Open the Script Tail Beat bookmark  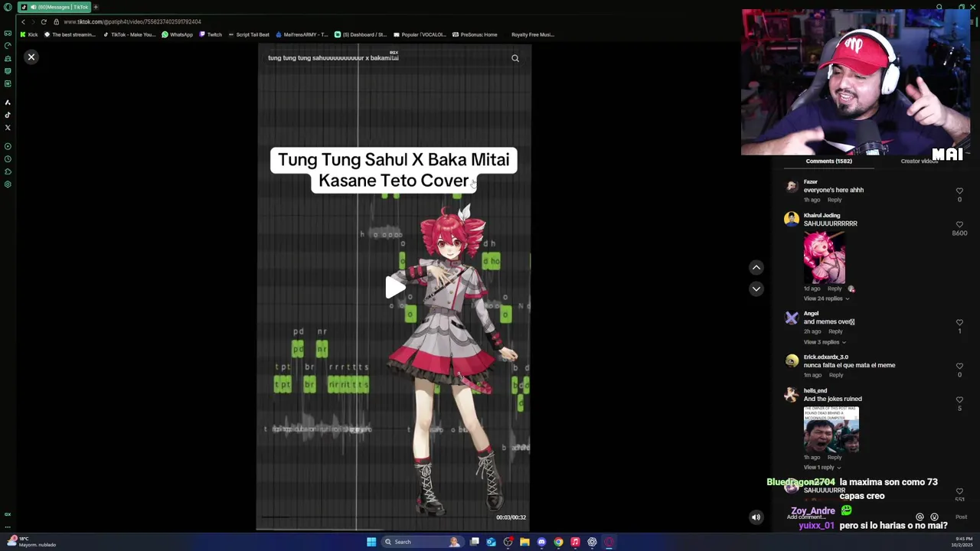[249, 34]
